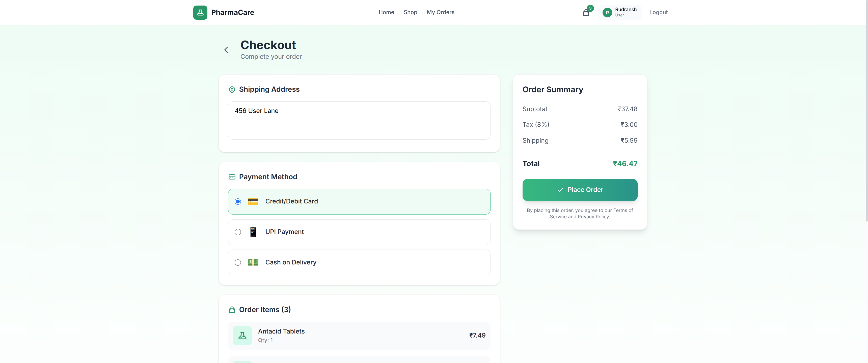The image size is (868, 363).
Task: Select the Cash on Delivery radio button
Action: pyautogui.click(x=238, y=262)
